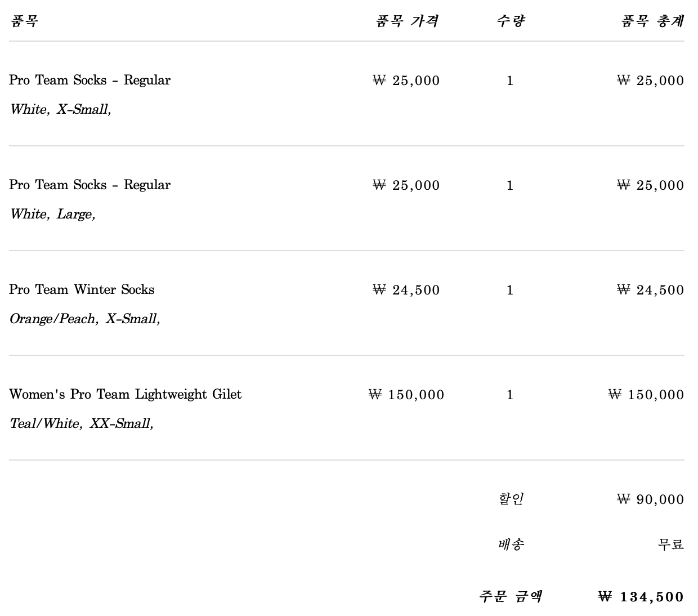Screen dimensions: 698x616
Task: Click the 무료 free shipping value
Action: point(671,544)
